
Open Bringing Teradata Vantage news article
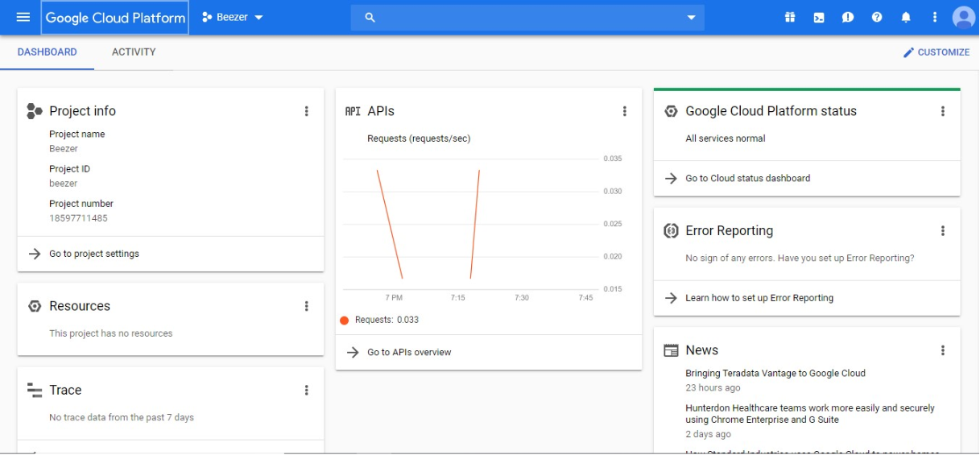pyautogui.click(x=775, y=374)
